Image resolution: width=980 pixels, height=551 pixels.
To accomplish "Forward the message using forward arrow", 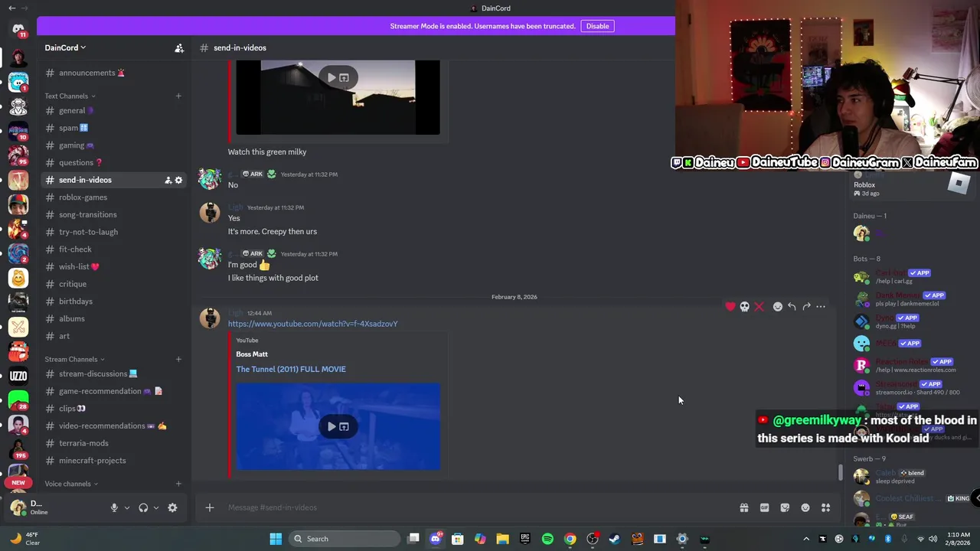I will click(x=806, y=307).
